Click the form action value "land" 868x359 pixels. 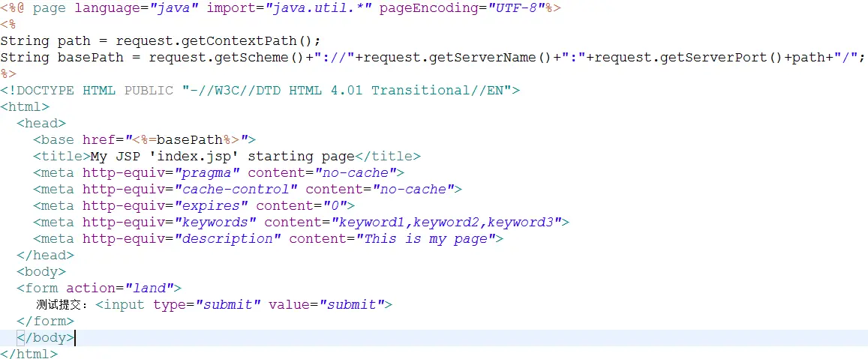149,289
